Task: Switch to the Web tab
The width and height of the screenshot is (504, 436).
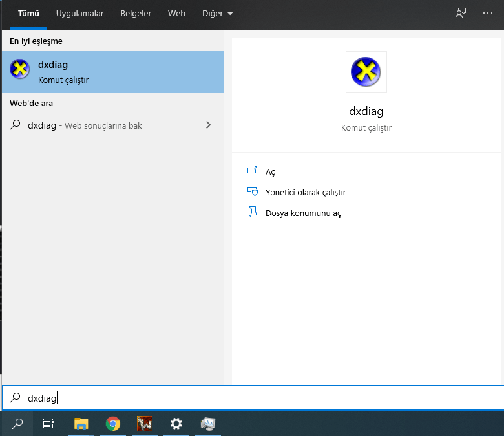Action: (176, 14)
